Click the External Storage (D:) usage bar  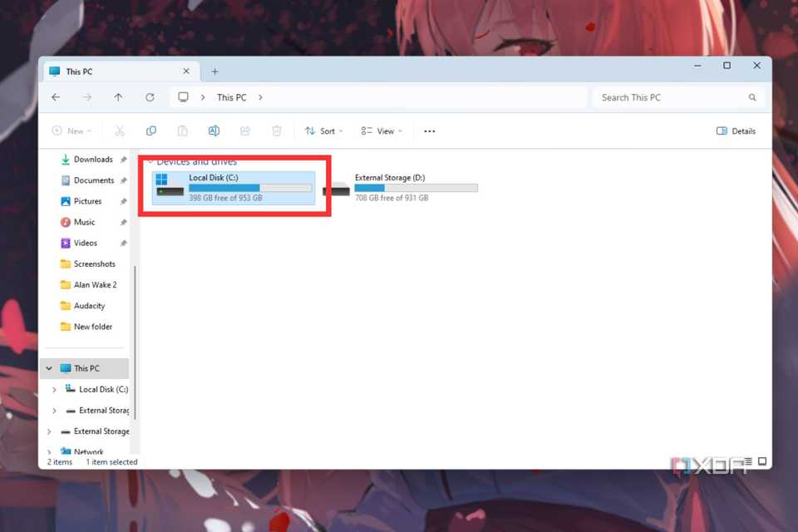[x=416, y=188]
